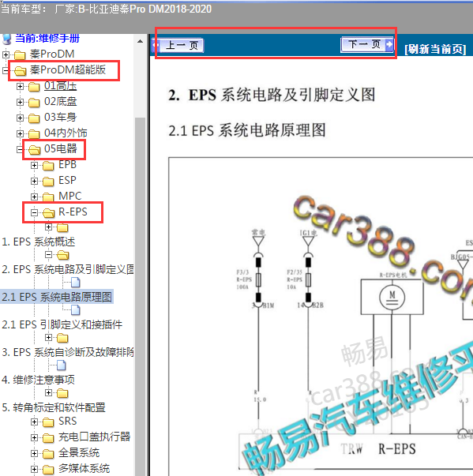The image size is (473, 476).
Task: Open the 03车身 tree item
Action: coord(60,117)
